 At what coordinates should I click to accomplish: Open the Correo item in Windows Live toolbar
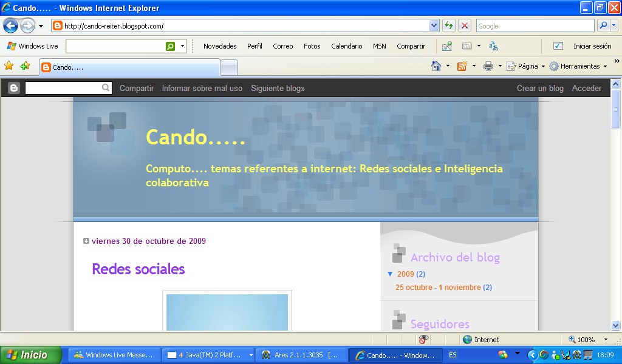point(282,46)
